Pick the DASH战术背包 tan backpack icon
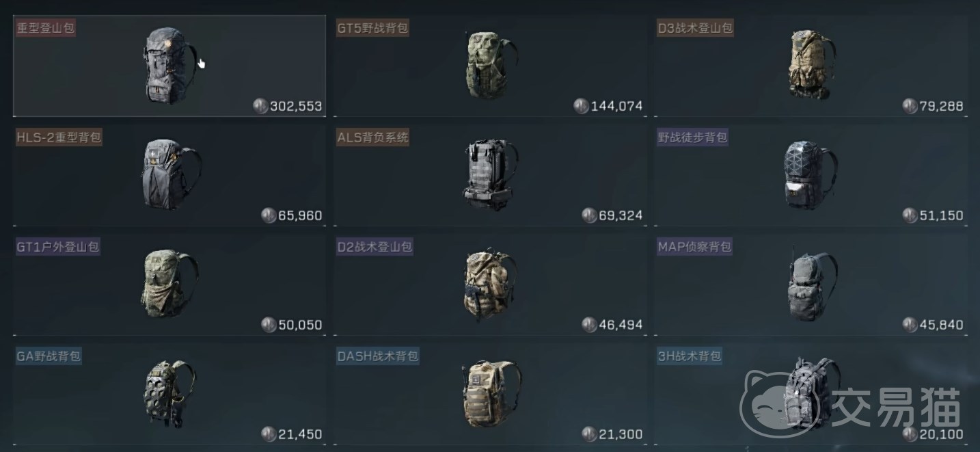 coord(491,393)
